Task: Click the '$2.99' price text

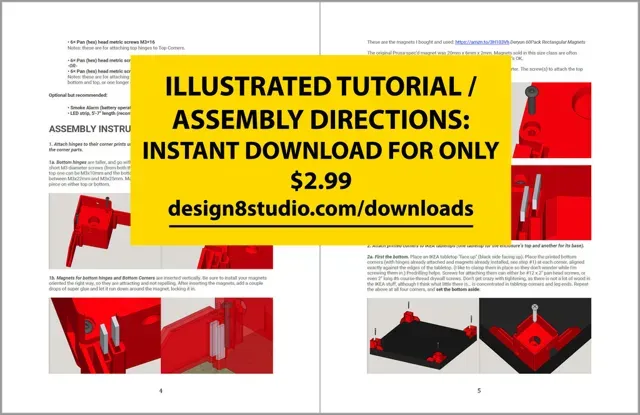Action: point(321,180)
